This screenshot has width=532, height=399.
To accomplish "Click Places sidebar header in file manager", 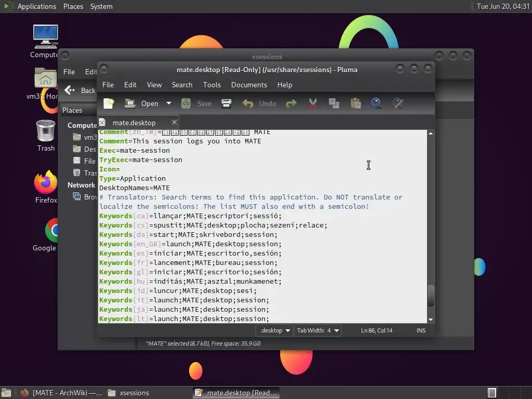I will (x=72, y=110).
